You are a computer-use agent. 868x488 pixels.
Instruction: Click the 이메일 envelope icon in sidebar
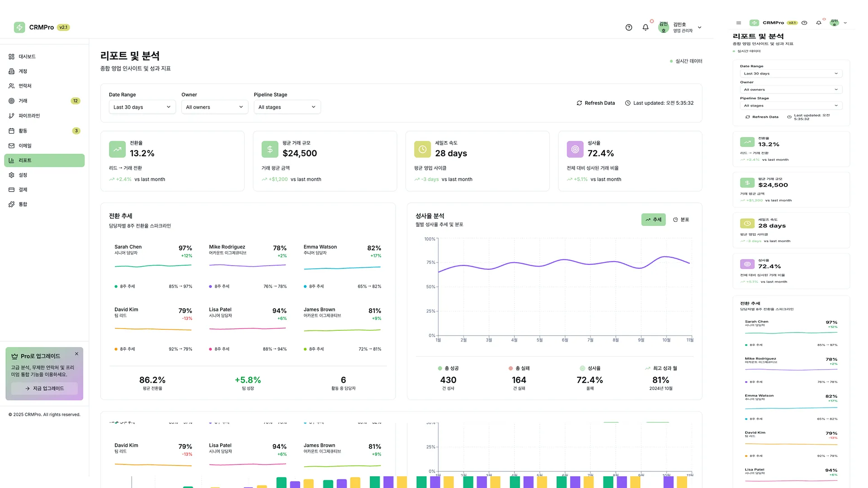(x=11, y=145)
